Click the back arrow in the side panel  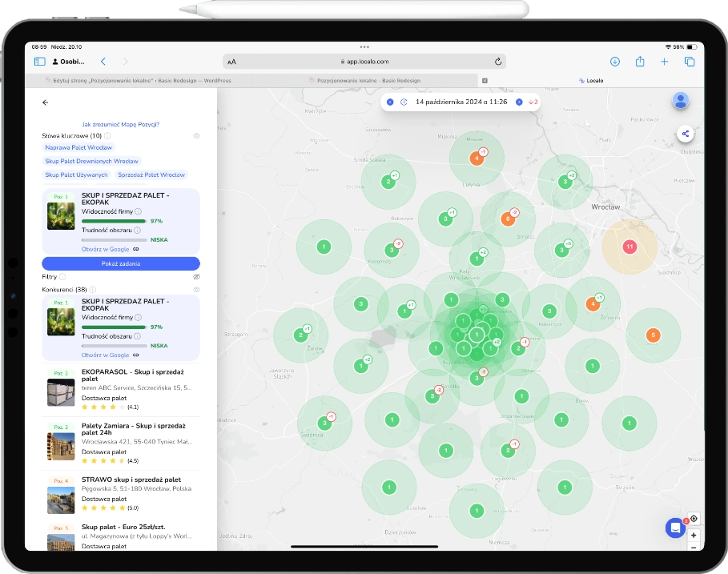tap(46, 102)
